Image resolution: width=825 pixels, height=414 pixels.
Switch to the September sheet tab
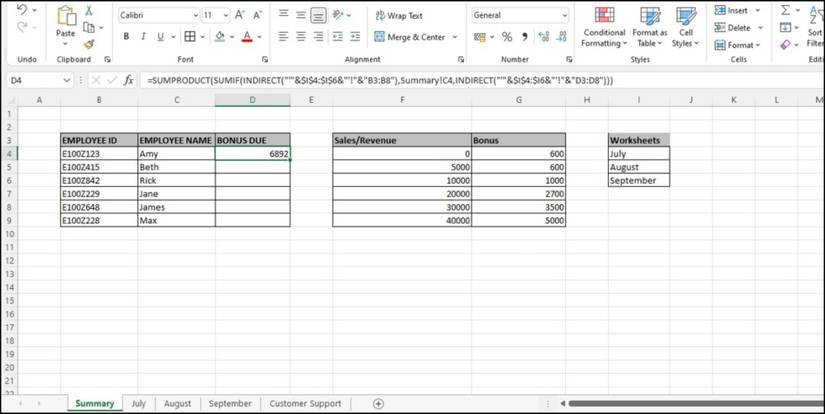230,403
